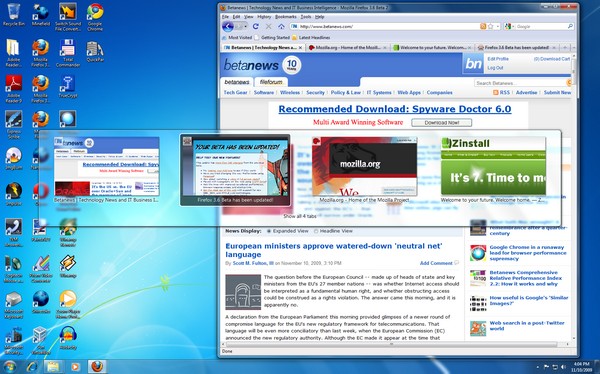Open the Audacity desktop shortcut
600x374 pixels.
coord(68,338)
